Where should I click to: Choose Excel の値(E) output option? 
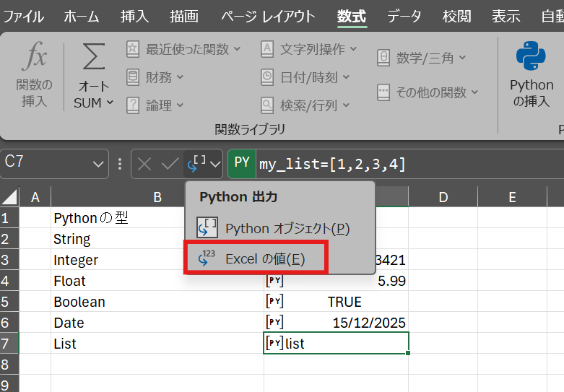pyautogui.click(x=256, y=258)
